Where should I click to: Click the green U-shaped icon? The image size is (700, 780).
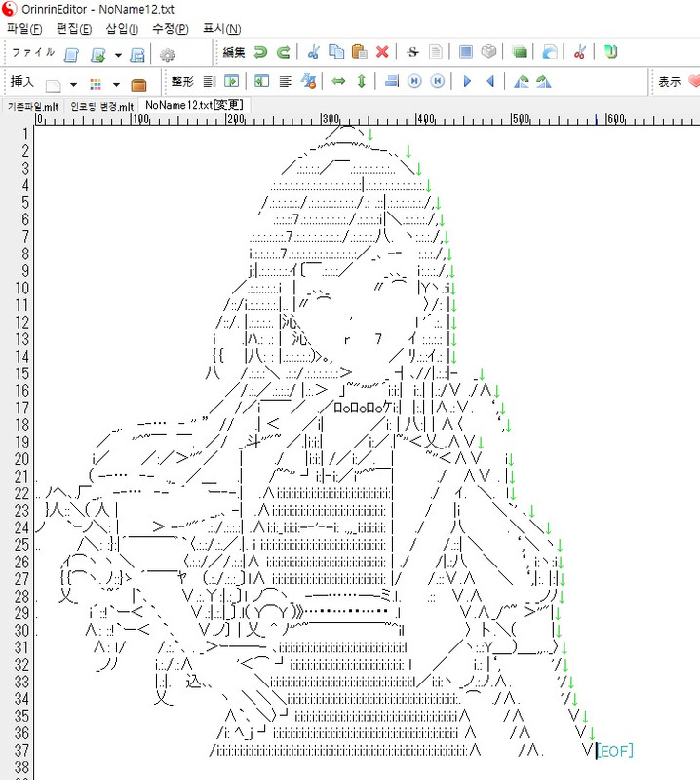(610, 52)
